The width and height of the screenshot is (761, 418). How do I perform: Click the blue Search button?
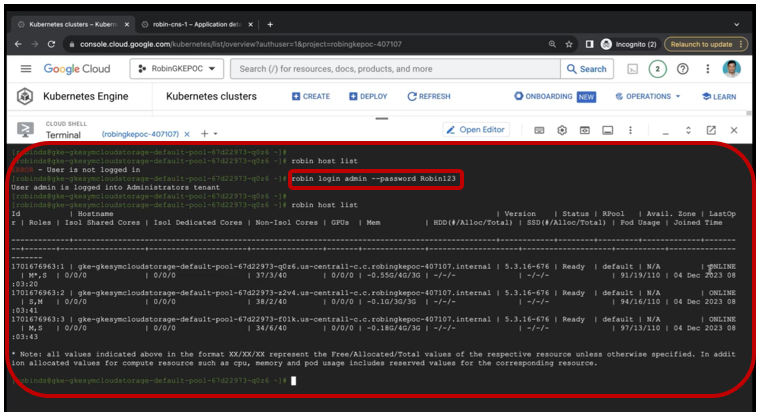[587, 69]
